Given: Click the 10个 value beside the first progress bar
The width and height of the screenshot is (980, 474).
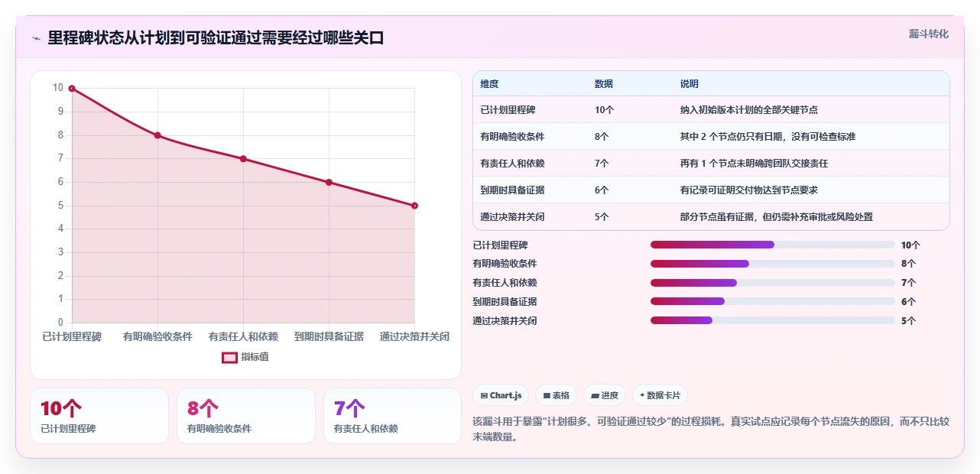Looking at the screenshot, I should click(x=910, y=245).
